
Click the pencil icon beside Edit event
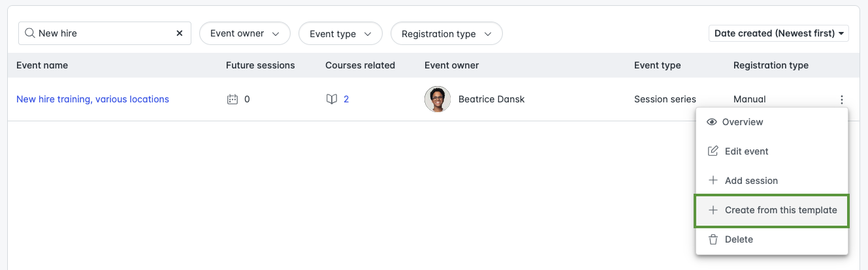pyautogui.click(x=713, y=151)
